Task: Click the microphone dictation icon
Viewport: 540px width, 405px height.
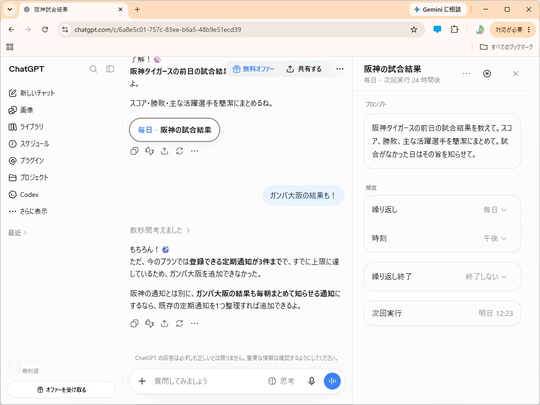Action: (311, 381)
